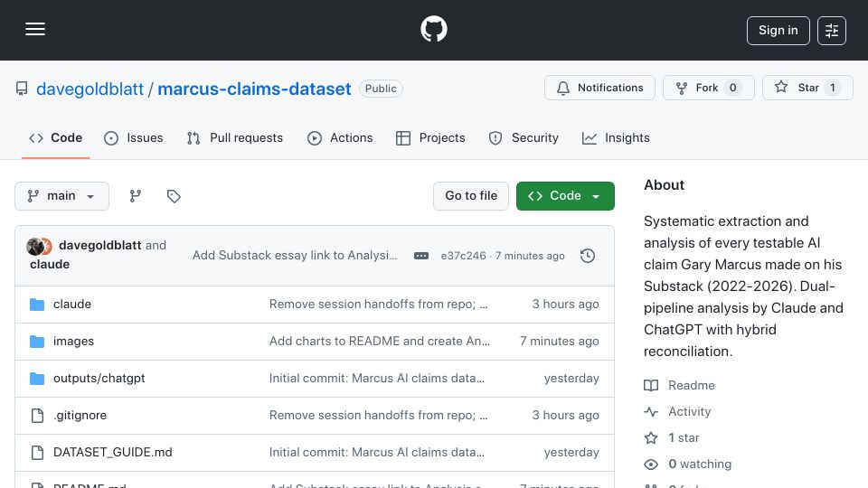Viewport: 868px width, 488px height.
Task: Click the Activity pulse icon
Action: [651, 412]
